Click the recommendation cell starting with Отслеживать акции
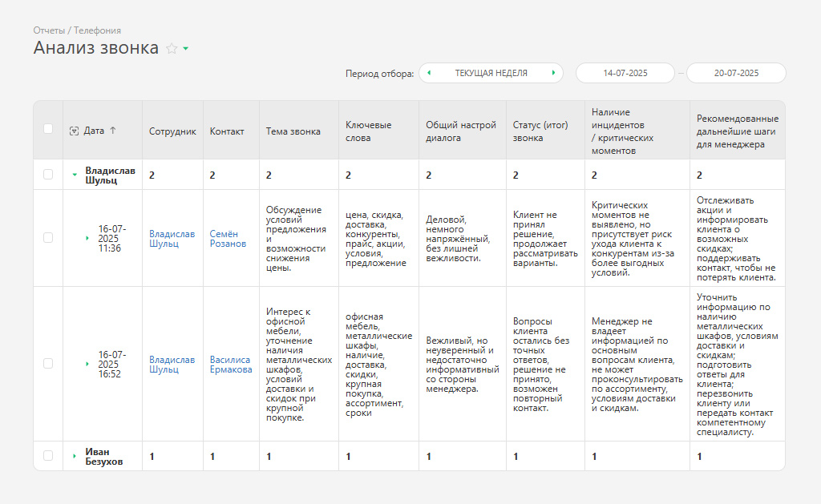This screenshot has width=821, height=504. [736, 239]
